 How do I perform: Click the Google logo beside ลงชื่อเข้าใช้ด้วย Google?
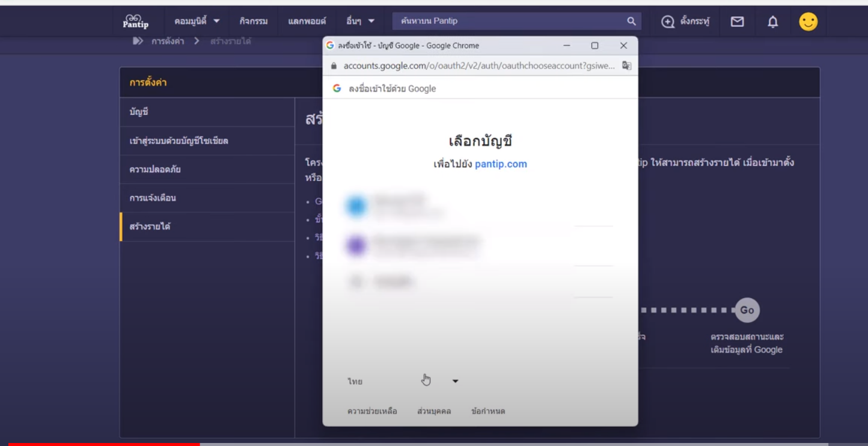337,88
